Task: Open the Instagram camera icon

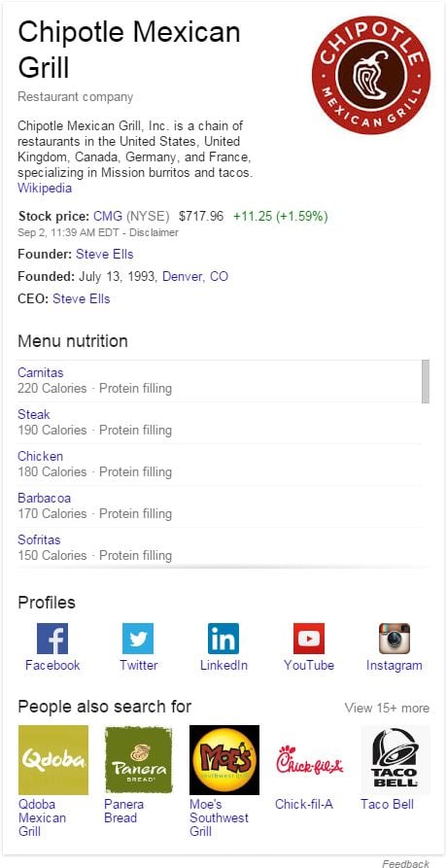Action: coord(395,639)
